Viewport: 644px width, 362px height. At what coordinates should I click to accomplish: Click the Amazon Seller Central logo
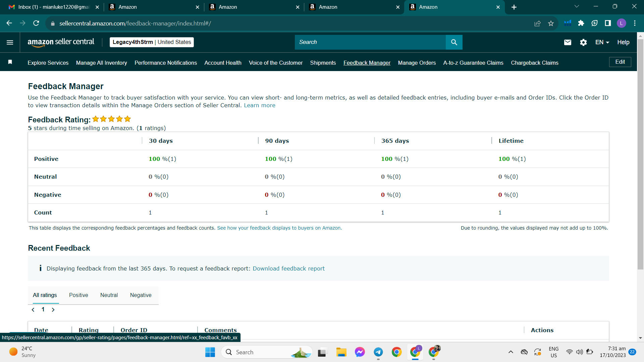pos(61,42)
